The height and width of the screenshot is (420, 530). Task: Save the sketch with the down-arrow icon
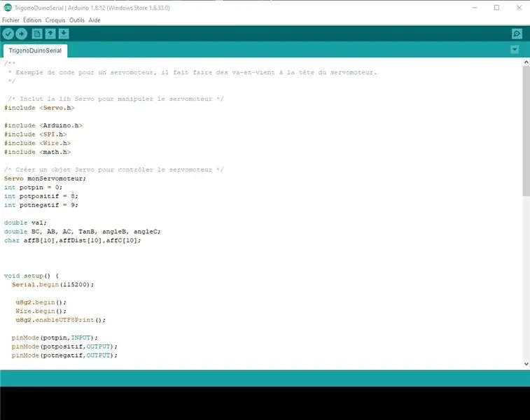[64, 34]
